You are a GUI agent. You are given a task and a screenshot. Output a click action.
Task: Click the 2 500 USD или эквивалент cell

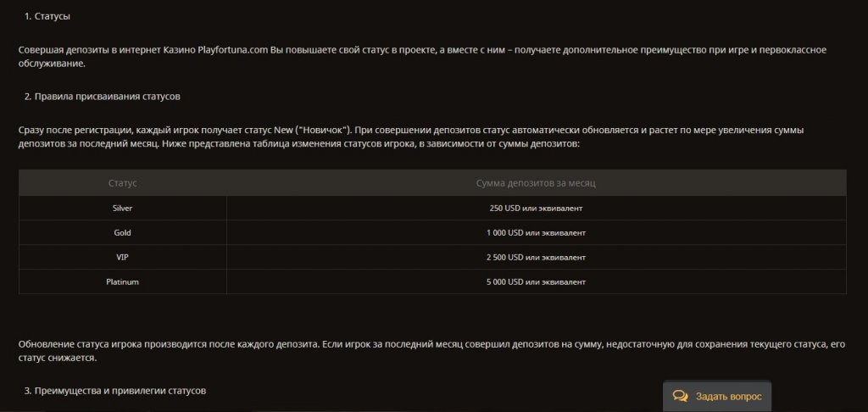tap(536, 257)
